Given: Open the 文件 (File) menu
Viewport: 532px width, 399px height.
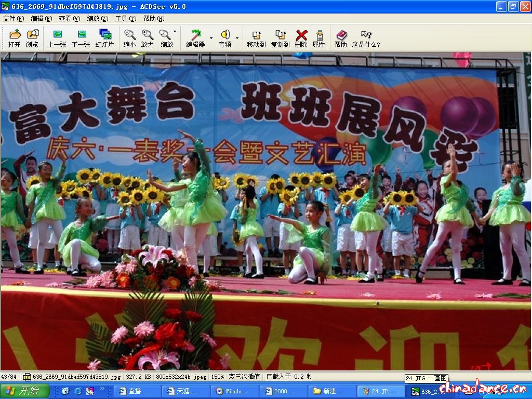Looking at the screenshot, I should pos(13,18).
